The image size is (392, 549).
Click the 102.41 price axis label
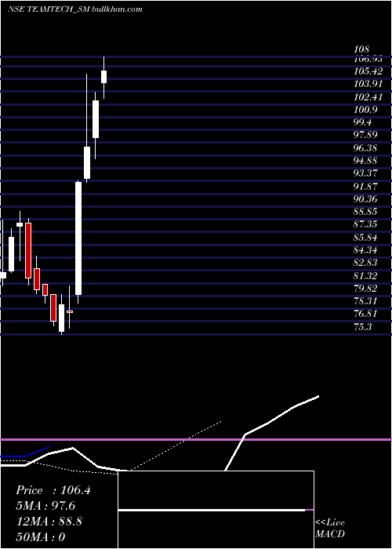pyautogui.click(x=368, y=97)
